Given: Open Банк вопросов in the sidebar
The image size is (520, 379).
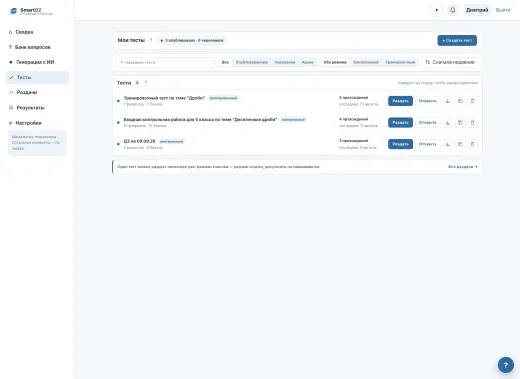Looking at the screenshot, I should [37, 47].
